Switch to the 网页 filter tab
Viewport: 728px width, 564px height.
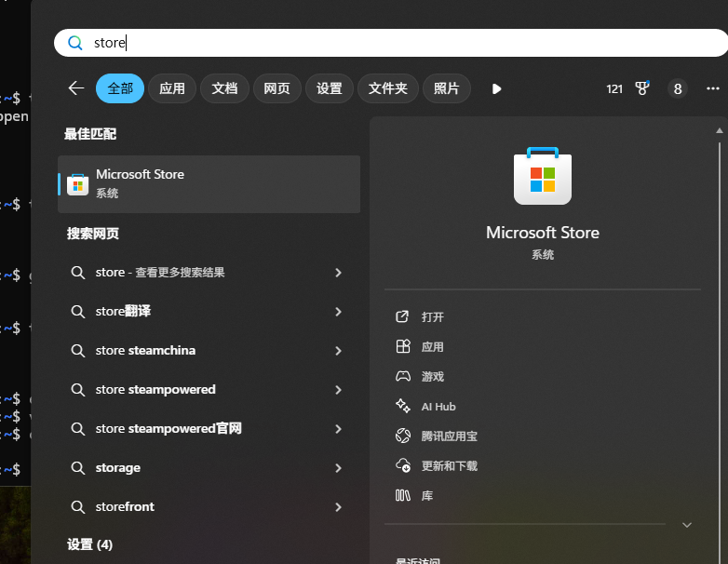tap(276, 88)
